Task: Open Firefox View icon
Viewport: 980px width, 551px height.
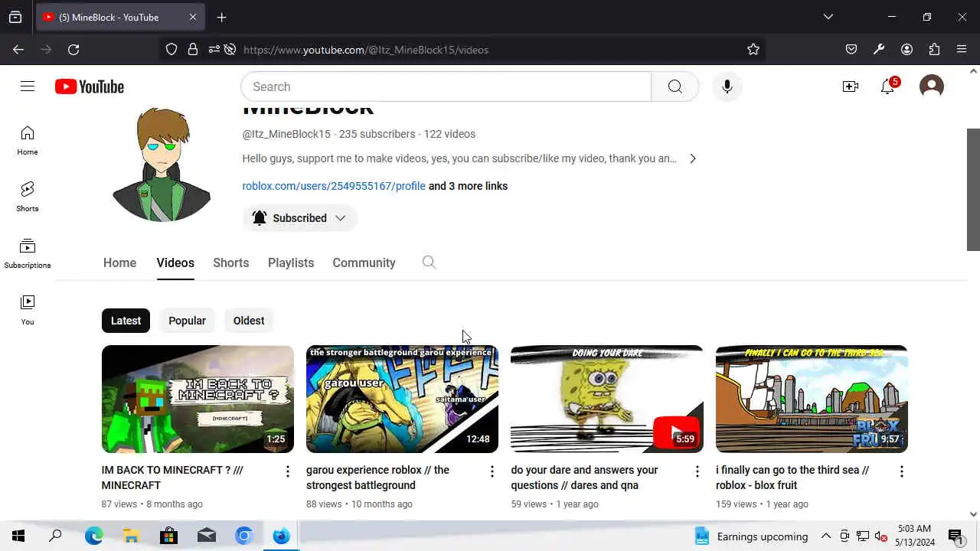Action: click(x=15, y=17)
